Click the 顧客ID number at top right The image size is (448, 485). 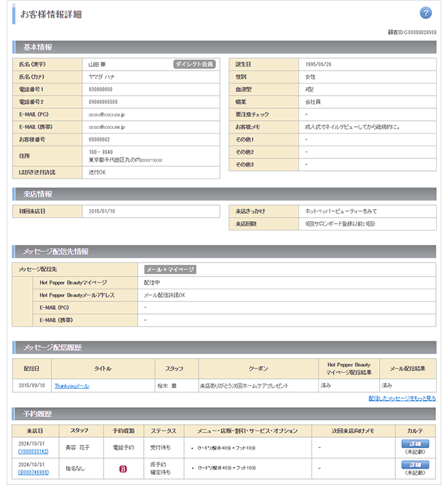tap(412, 32)
